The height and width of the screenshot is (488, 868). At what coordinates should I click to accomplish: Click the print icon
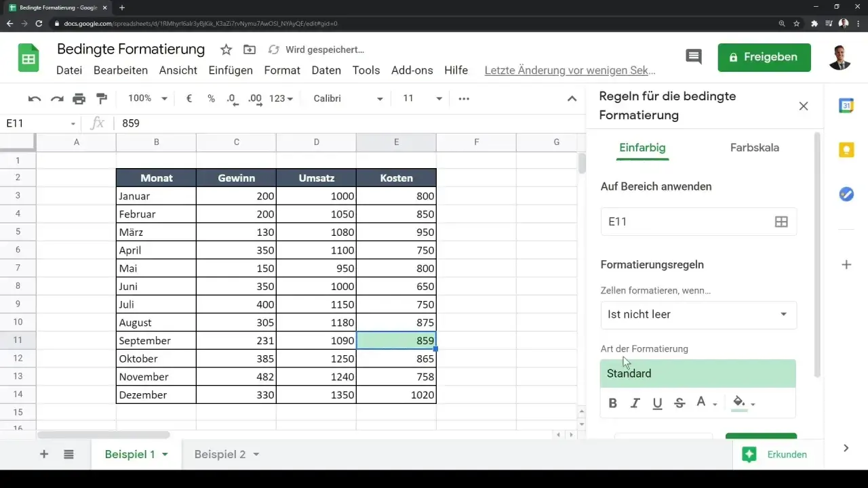click(79, 99)
